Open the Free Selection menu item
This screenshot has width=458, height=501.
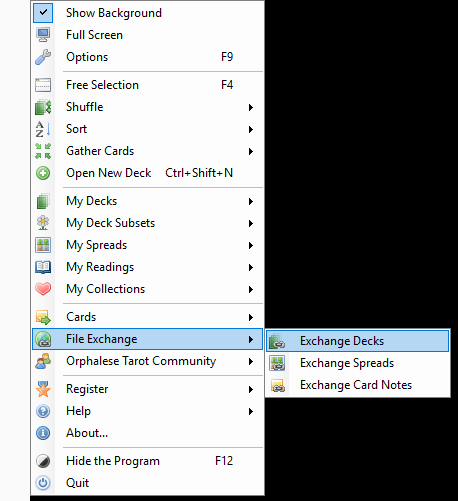point(147,85)
